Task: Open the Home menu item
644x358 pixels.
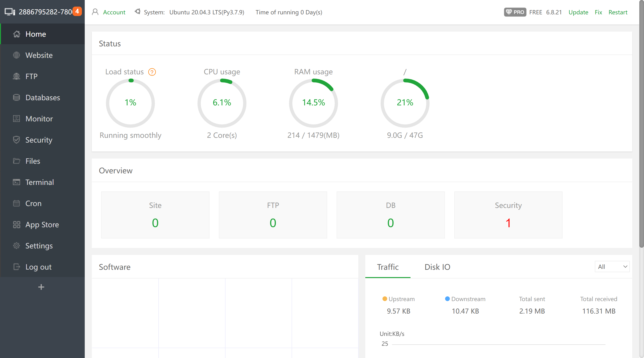Action: (43, 34)
